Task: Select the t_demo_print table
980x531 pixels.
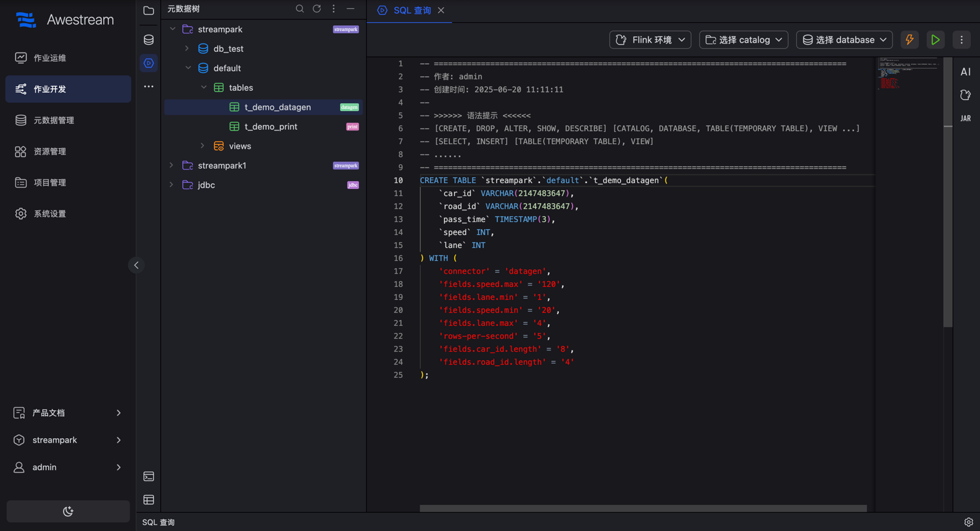Action: [271, 127]
